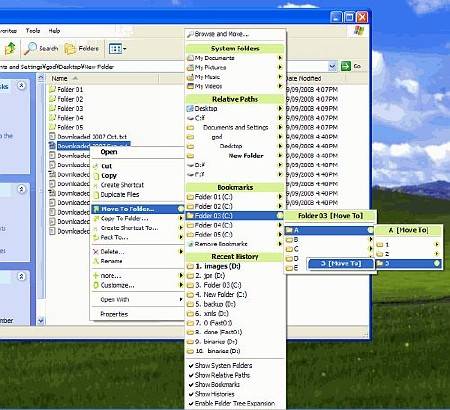Expand the Create Shortcut To submenu arrow
Image resolution: width=450 pixels, height=410 pixels.
tap(181, 228)
